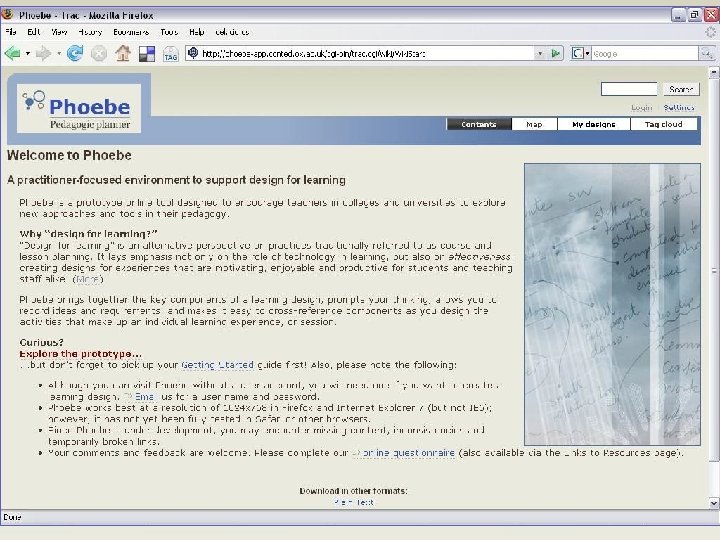Image resolution: width=720 pixels, height=540 pixels.
Task: Click the Google search box
Action: click(x=645, y=54)
